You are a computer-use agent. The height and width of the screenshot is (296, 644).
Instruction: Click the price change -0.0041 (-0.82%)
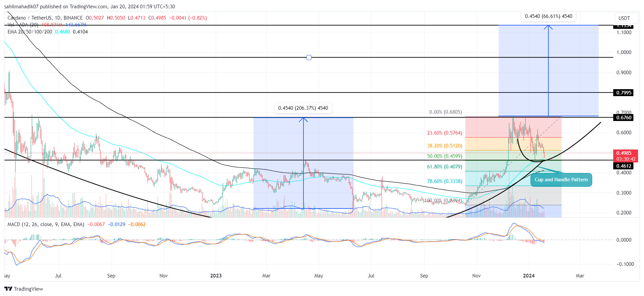click(x=188, y=18)
